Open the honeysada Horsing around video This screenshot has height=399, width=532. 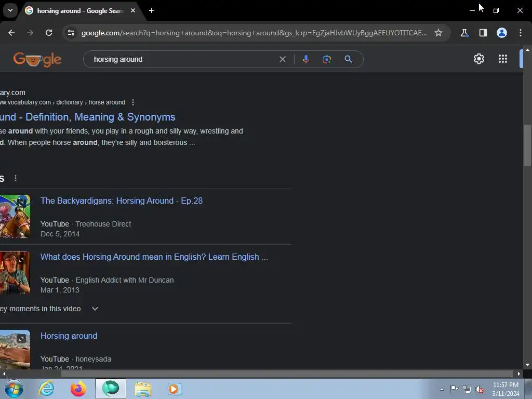(x=69, y=336)
